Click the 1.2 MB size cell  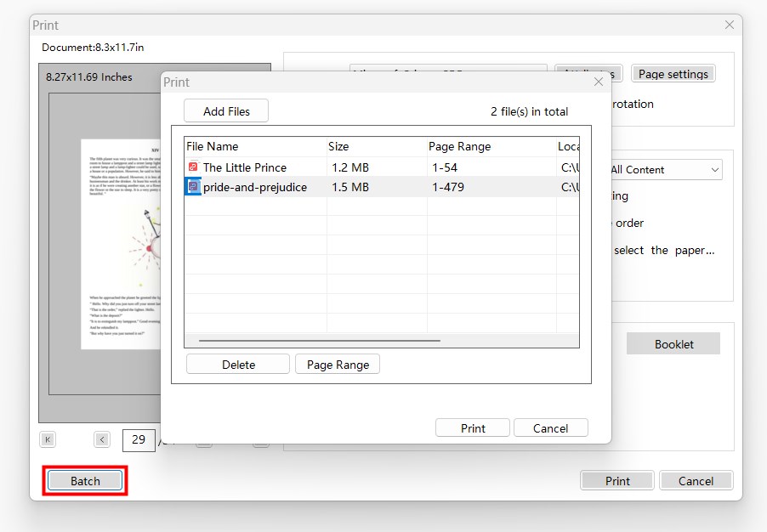[x=350, y=167]
